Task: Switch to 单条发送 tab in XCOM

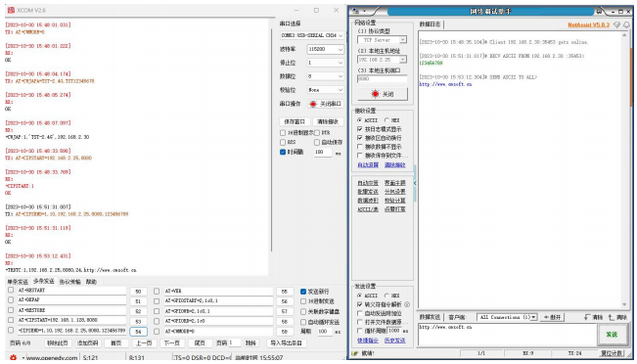Action: pyautogui.click(x=18, y=282)
